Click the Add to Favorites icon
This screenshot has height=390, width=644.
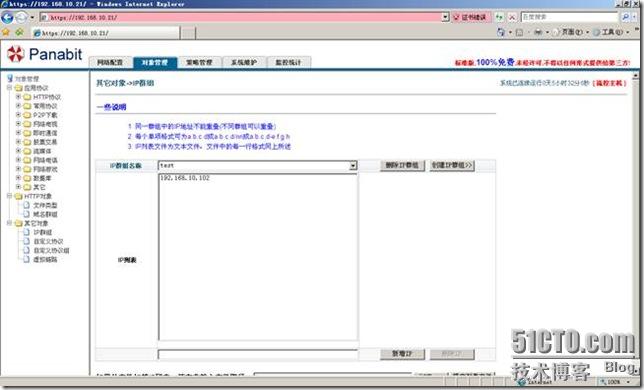19,32
